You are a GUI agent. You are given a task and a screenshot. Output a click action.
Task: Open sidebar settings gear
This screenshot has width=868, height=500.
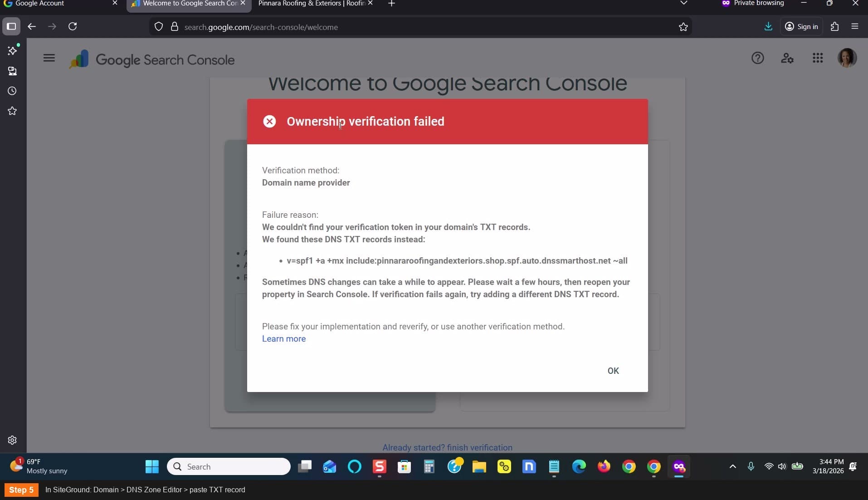[x=12, y=440]
